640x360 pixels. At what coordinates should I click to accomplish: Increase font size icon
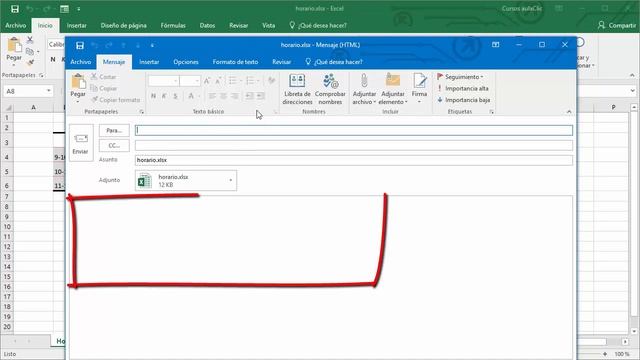coord(207,81)
